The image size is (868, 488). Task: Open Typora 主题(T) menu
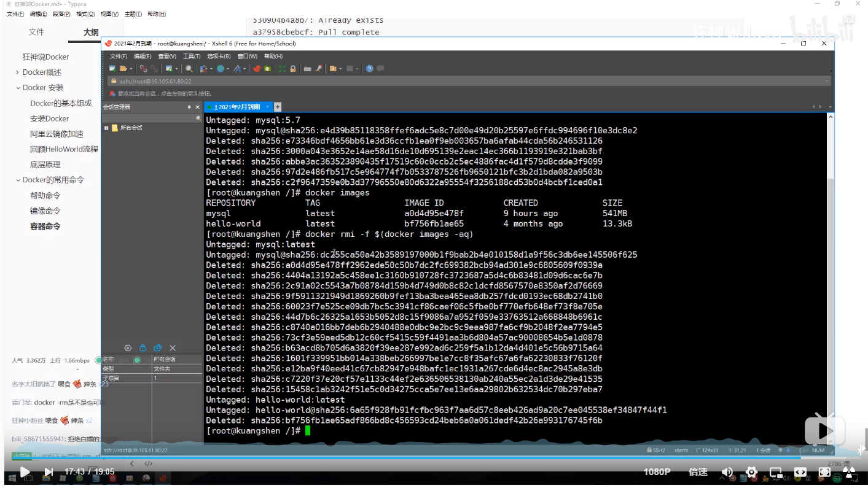133,14
